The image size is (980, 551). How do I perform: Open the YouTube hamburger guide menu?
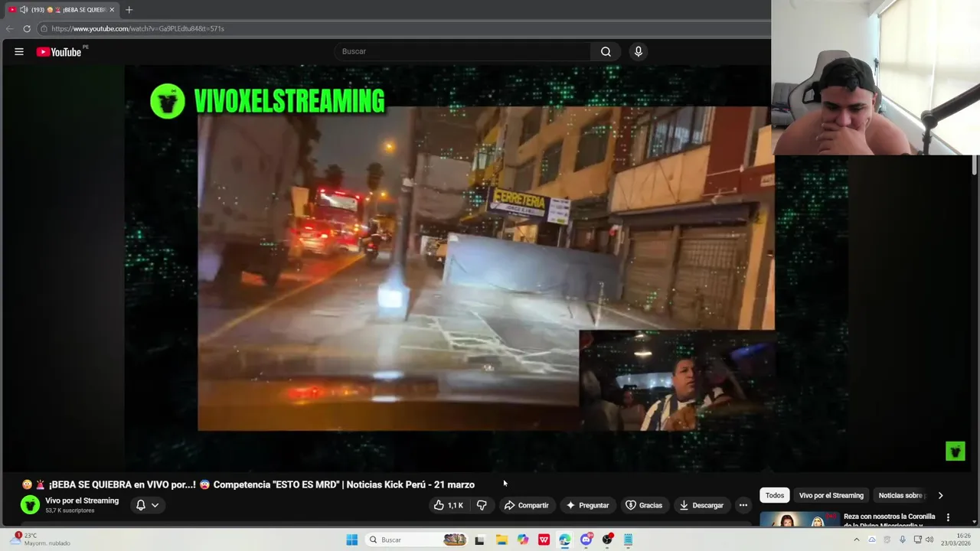click(19, 52)
